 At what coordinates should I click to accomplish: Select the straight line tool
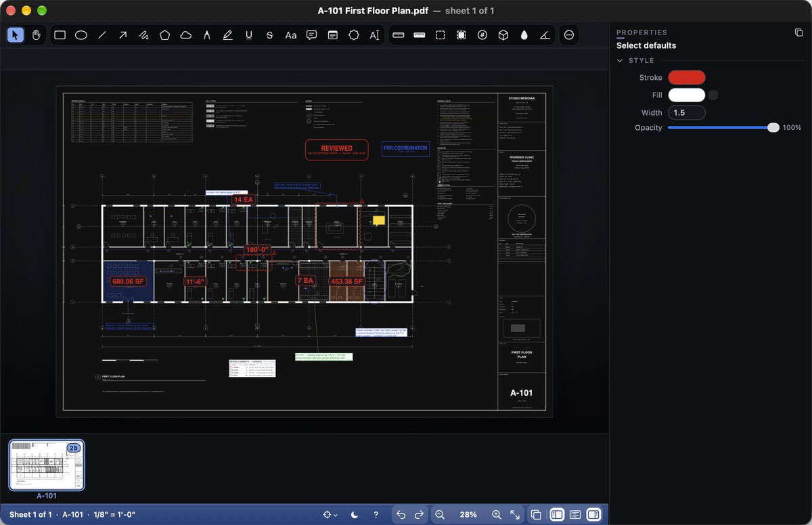(x=102, y=35)
